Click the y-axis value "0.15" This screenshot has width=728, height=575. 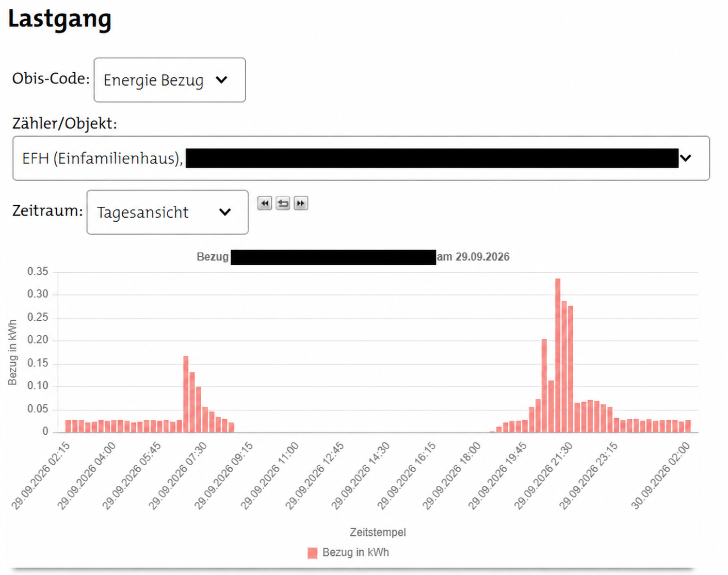tap(38, 363)
